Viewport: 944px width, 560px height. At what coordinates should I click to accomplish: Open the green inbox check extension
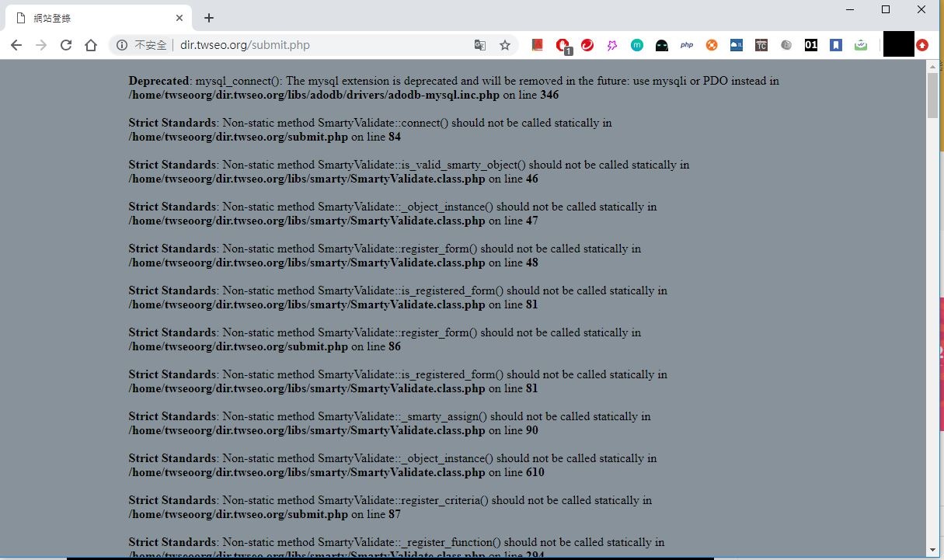click(861, 45)
